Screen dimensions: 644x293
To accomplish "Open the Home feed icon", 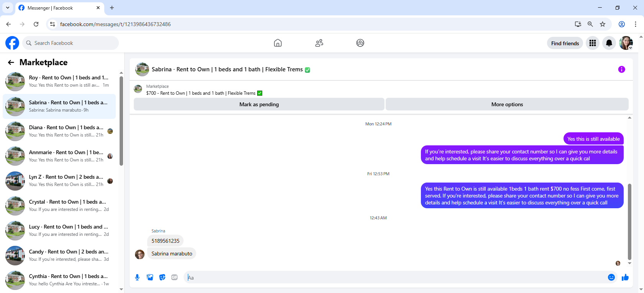I will (278, 43).
